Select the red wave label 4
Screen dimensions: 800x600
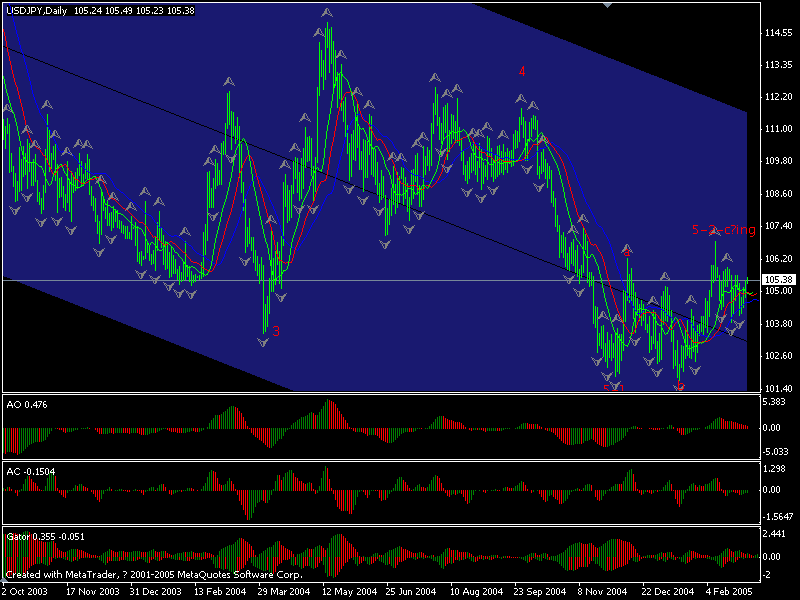(522, 71)
